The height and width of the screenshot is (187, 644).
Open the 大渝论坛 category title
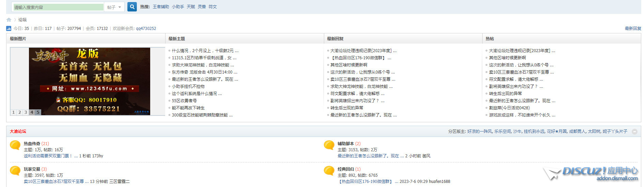point(18,131)
